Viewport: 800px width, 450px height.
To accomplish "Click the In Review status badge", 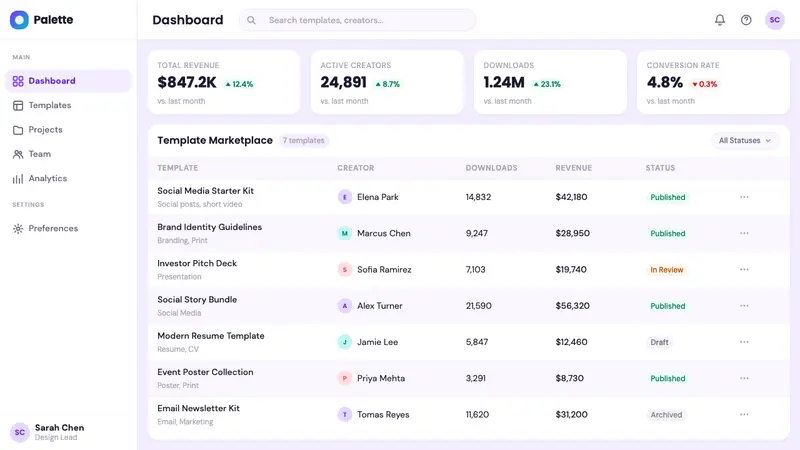I will pos(666,270).
